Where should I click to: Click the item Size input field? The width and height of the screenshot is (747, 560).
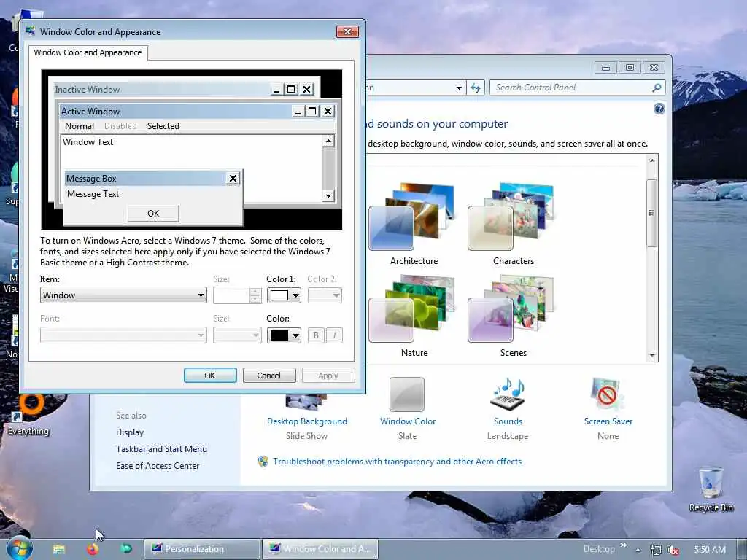pos(231,295)
